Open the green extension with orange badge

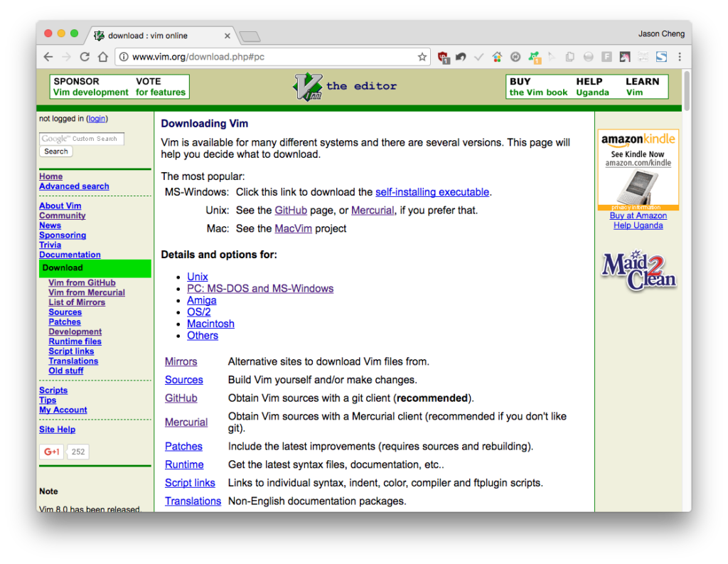click(x=534, y=57)
